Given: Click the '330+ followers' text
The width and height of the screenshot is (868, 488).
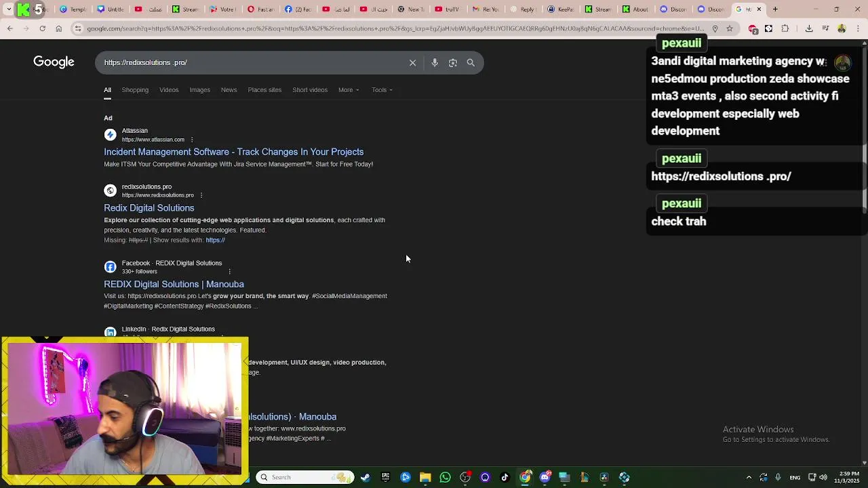Looking at the screenshot, I should tap(139, 272).
